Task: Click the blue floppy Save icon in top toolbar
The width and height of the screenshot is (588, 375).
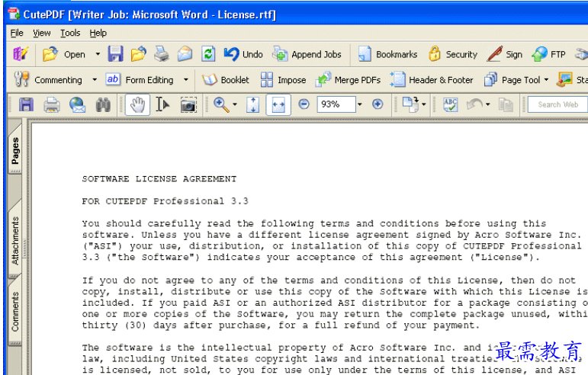Action: (x=115, y=54)
